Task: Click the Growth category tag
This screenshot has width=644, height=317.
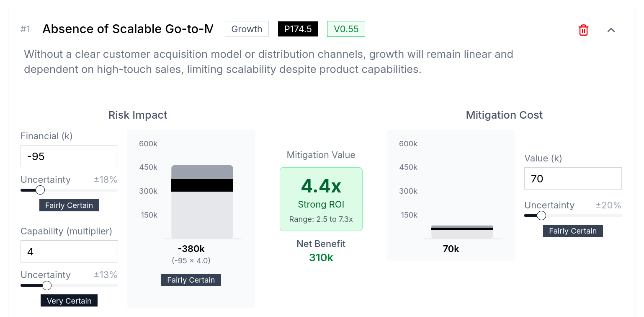Action: coord(247,29)
